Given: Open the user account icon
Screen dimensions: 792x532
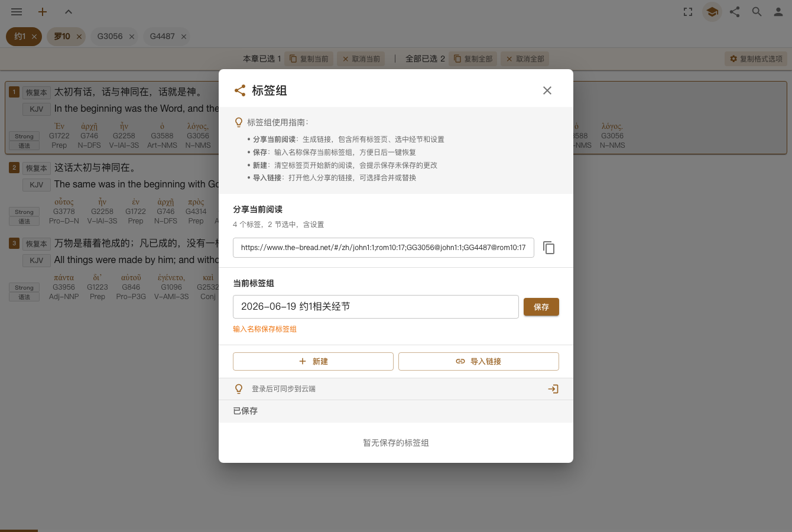Looking at the screenshot, I should (x=778, y=12).
